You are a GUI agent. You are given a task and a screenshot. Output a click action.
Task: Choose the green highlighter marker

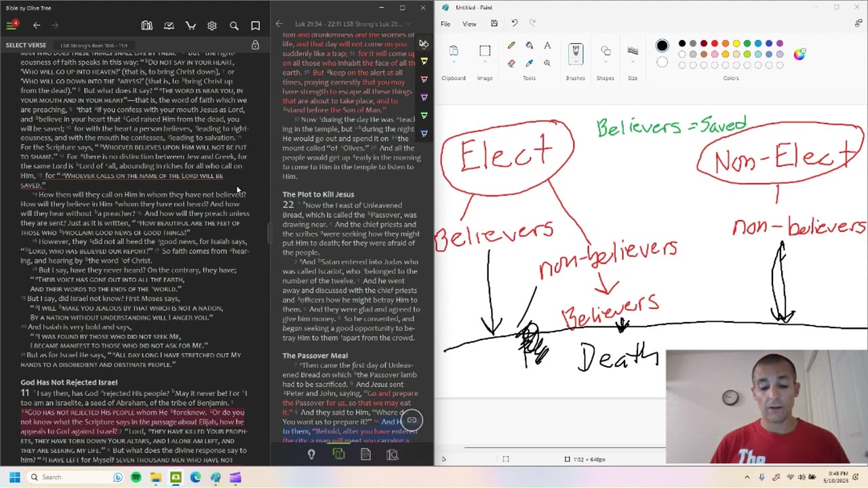coord(424,115)
